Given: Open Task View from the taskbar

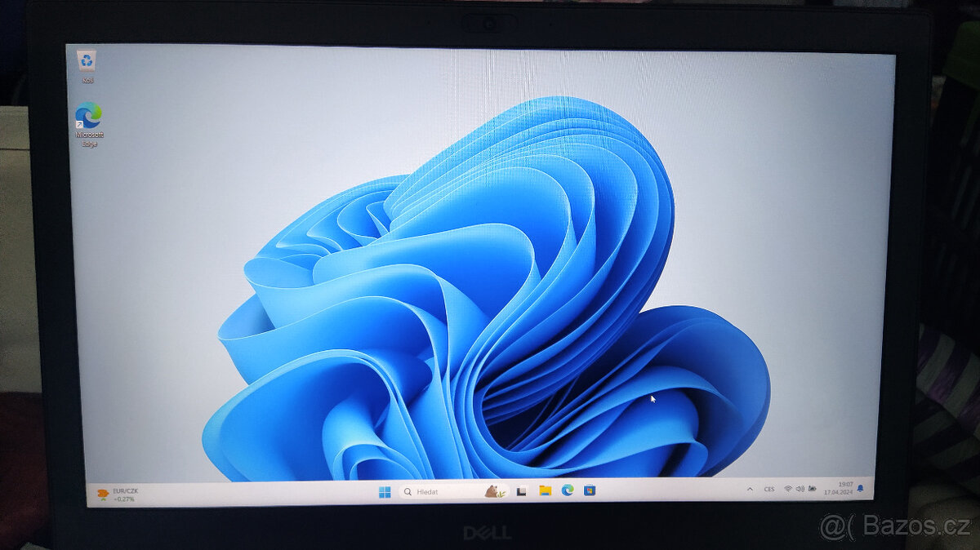Looking at the screenshot, I should tap(521, 490).
